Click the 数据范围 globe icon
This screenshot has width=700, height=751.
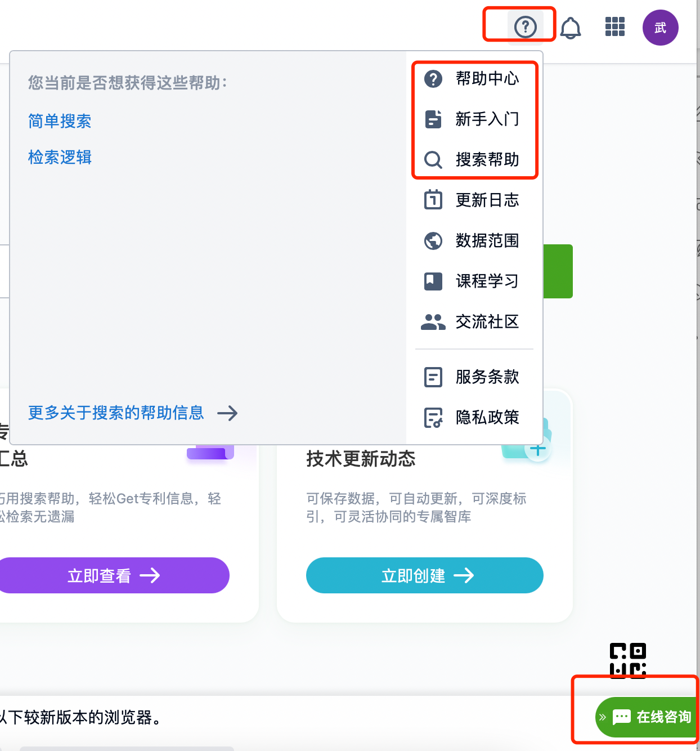[433, 241]
